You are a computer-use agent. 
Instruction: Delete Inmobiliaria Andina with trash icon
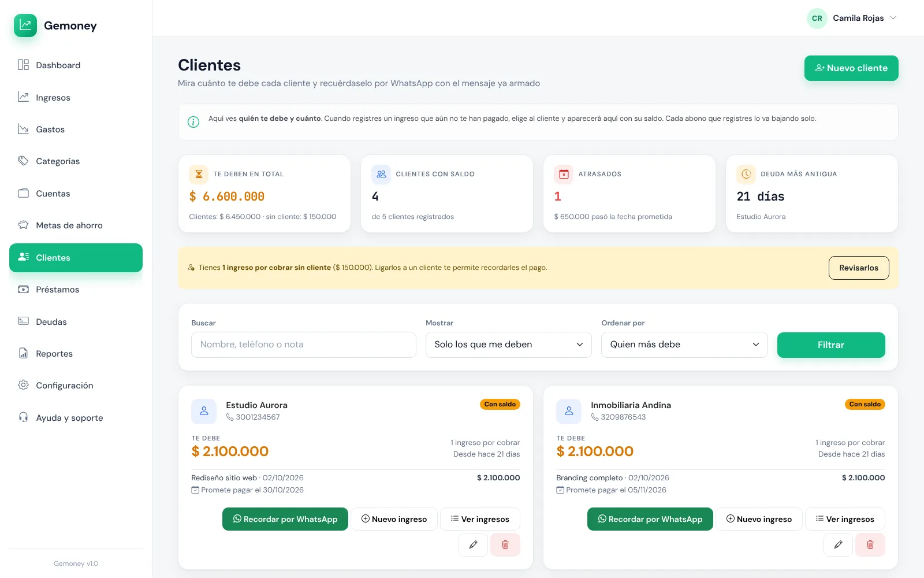pos(870,544)
